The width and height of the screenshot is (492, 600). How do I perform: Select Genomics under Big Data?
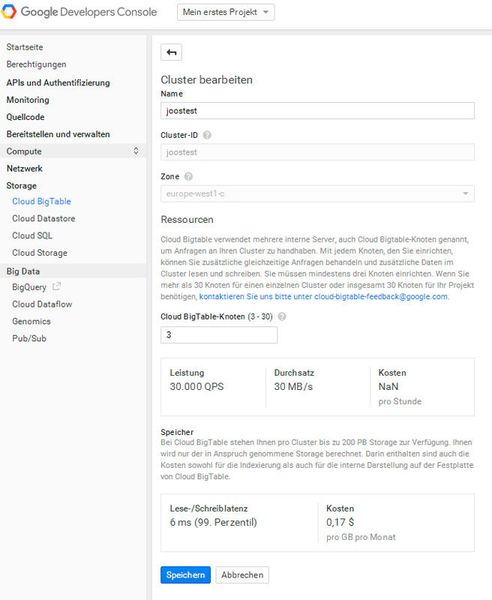[31, 321]
